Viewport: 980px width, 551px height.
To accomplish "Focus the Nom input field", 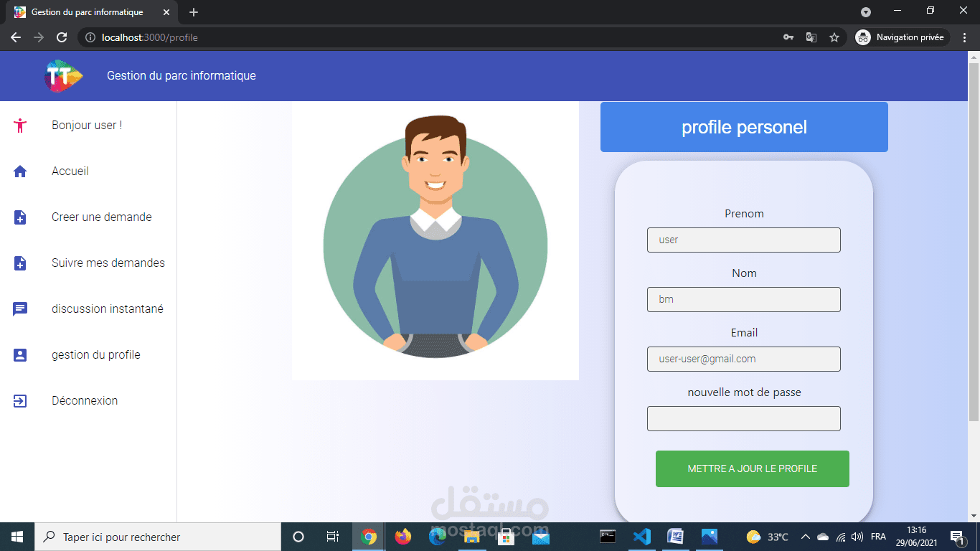I will pos(744,299).
